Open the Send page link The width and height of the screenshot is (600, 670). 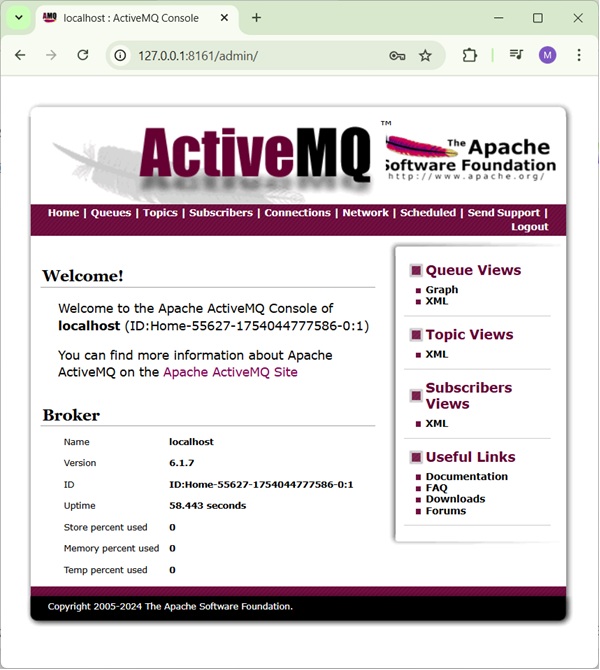(x=480, y=213)
